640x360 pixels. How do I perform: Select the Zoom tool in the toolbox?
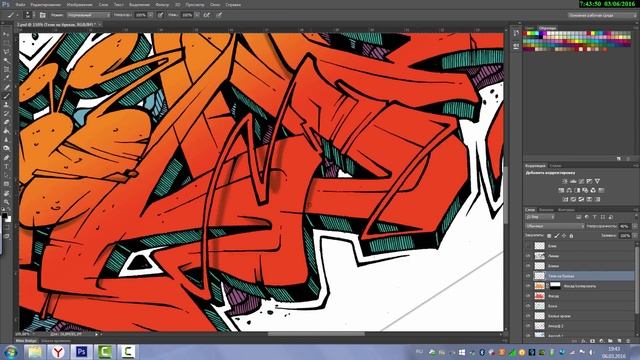[6, 202]
